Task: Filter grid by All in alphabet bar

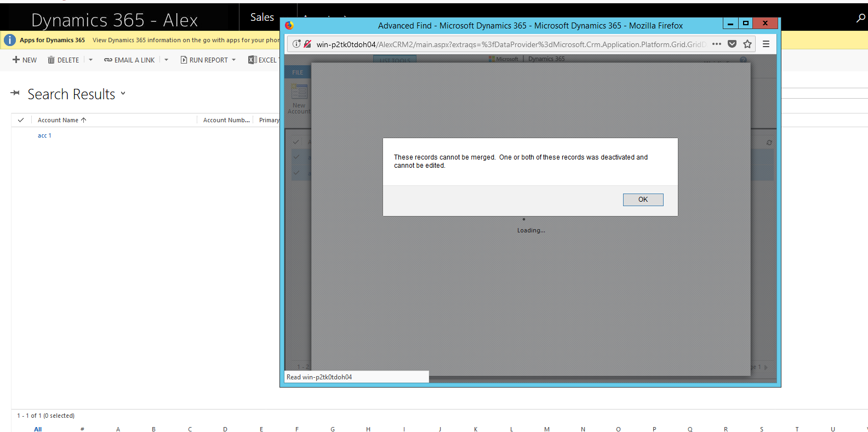Action: (x=38, y=429)
